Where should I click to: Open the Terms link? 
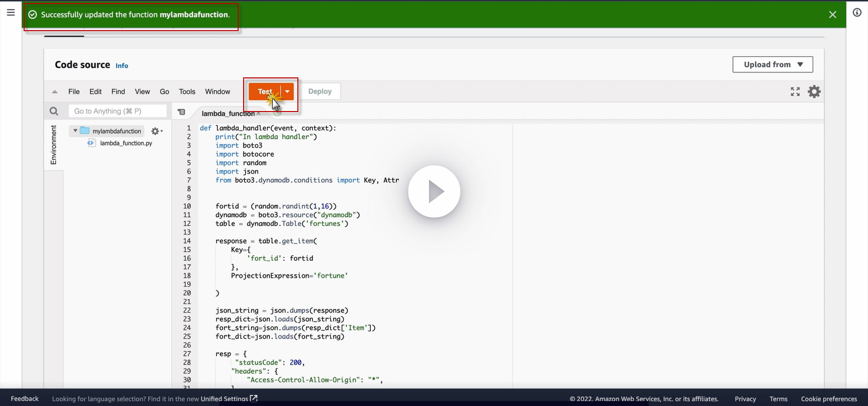pos(779,399)
